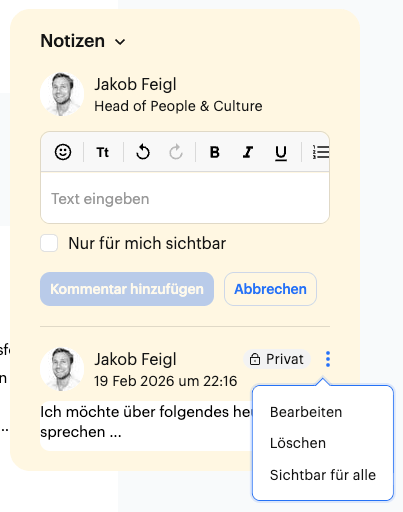Screen dimensions: 403x512
Task: Click Jakob Feigl's top profile photo
Action: [x=62, y=94]
